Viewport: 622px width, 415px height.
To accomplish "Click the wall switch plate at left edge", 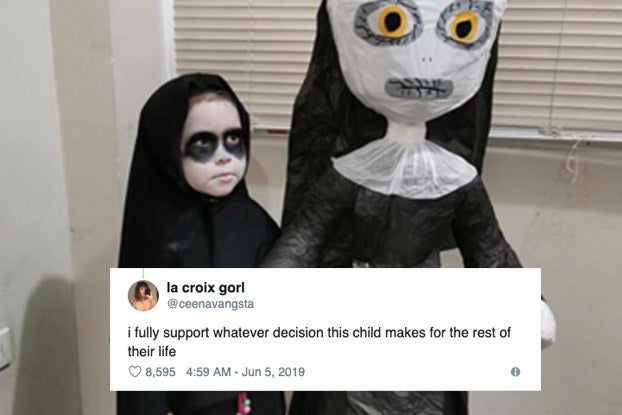I will (x=5, y=348).
